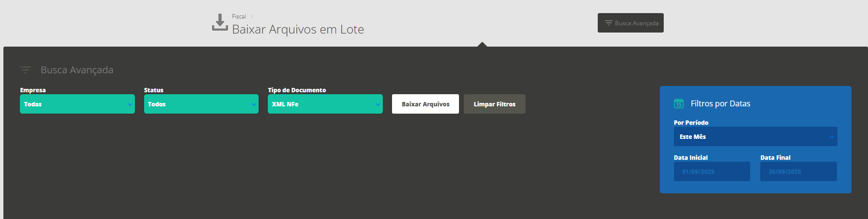Open the Tipo de Documento dropdown
The height and width of the screenshot is (219, 868).
[x=325, y=104]
